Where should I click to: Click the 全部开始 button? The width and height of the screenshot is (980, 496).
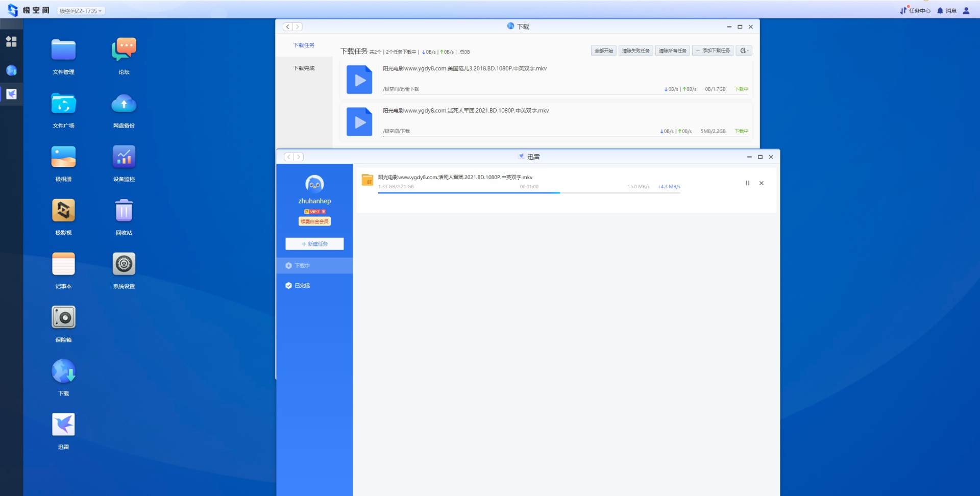603,51
